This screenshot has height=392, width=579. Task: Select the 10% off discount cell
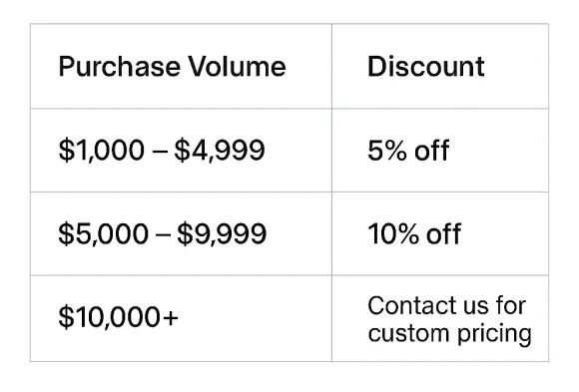tap(414, 233)
